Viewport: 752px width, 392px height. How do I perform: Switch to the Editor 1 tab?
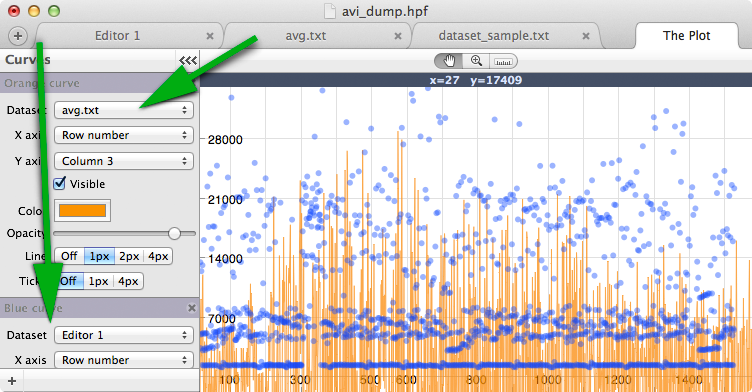tap(118, 36)
